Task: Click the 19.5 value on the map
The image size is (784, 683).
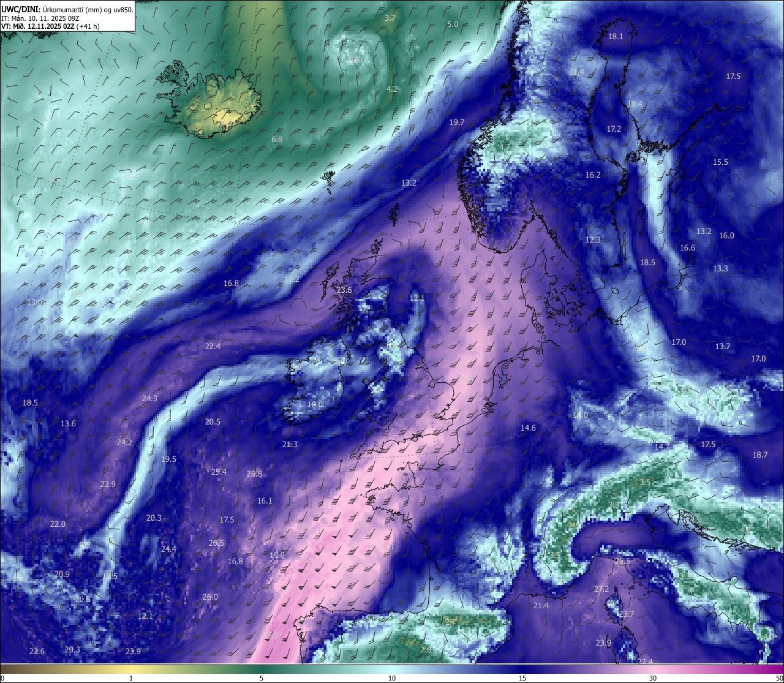Action: [x=168, y=459]
